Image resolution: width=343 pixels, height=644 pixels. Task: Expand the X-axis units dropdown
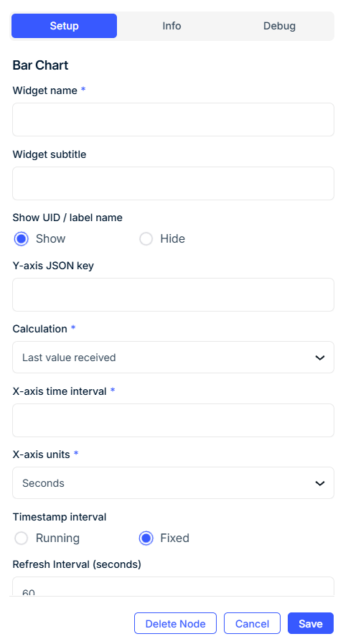pyautogui.click(x=173, y=483)
